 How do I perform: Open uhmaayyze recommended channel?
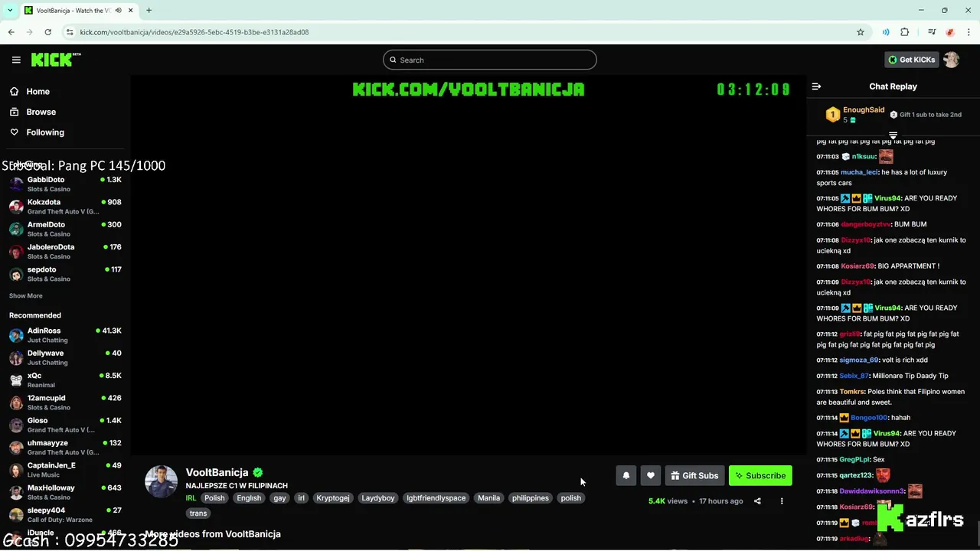65,447
